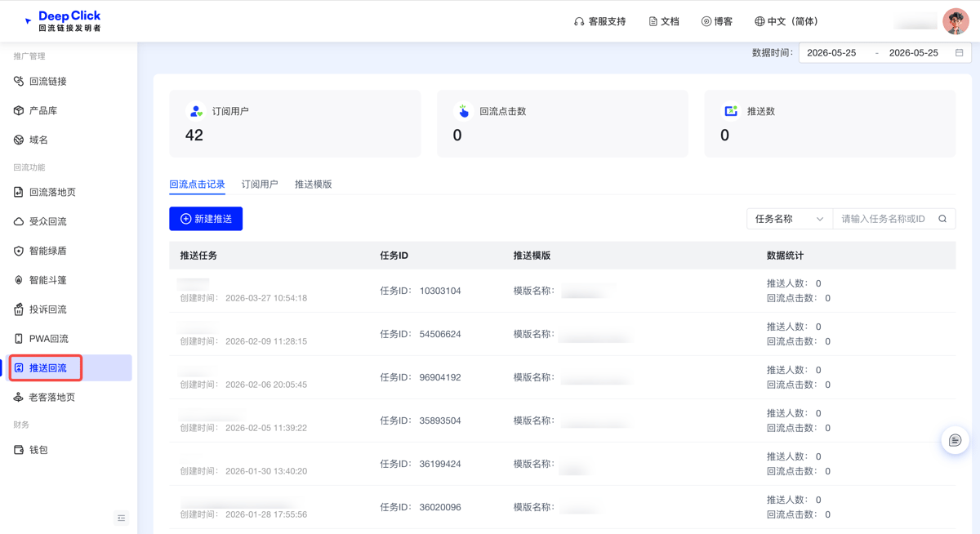Image resolution: width=980 pixels, height=534 pixels.
Task: Click the 推送模版 column header
Action: point(532,256)
